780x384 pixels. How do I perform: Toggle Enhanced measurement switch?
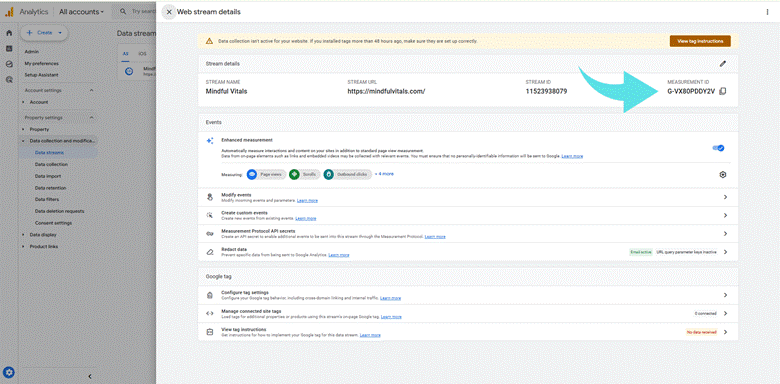tap(718, 148)
